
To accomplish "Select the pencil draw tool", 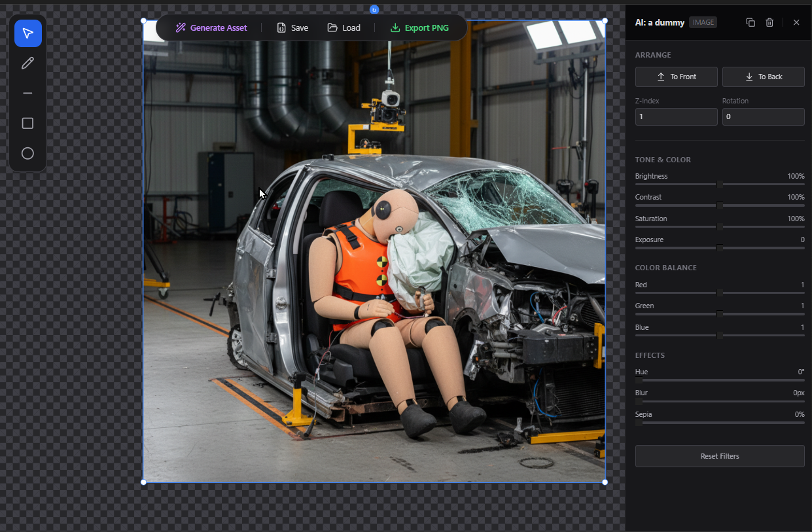I will click(28, 63).
